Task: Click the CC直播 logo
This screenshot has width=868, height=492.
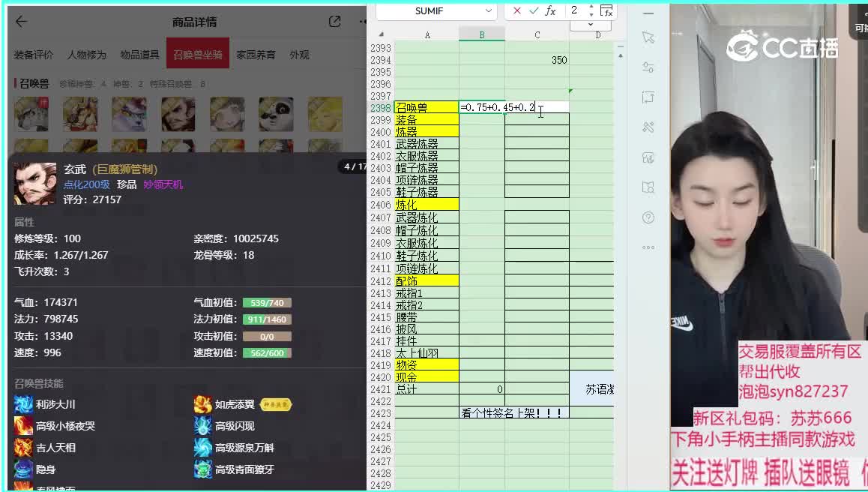Action: [782, 46]
